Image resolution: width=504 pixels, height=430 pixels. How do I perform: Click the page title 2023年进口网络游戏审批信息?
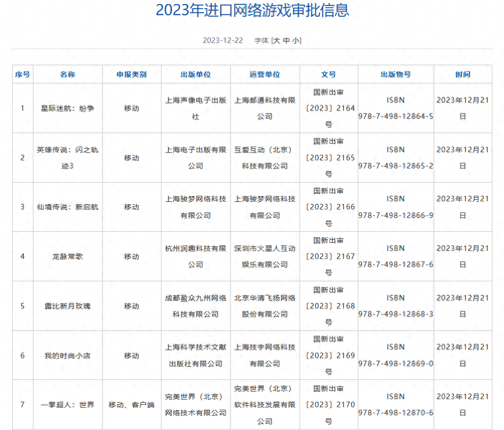pyautogui.click(x=253, y=10)
